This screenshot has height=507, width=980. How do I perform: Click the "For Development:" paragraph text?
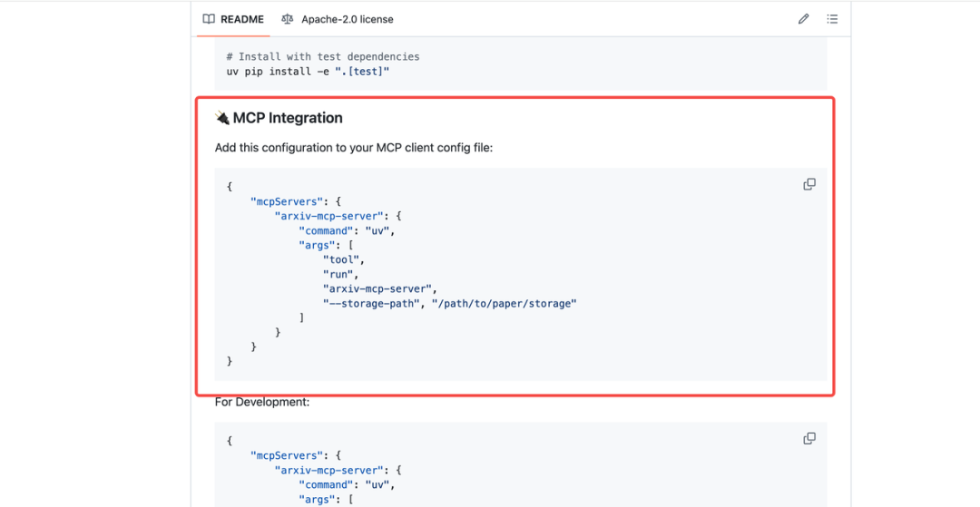point(262,401)
